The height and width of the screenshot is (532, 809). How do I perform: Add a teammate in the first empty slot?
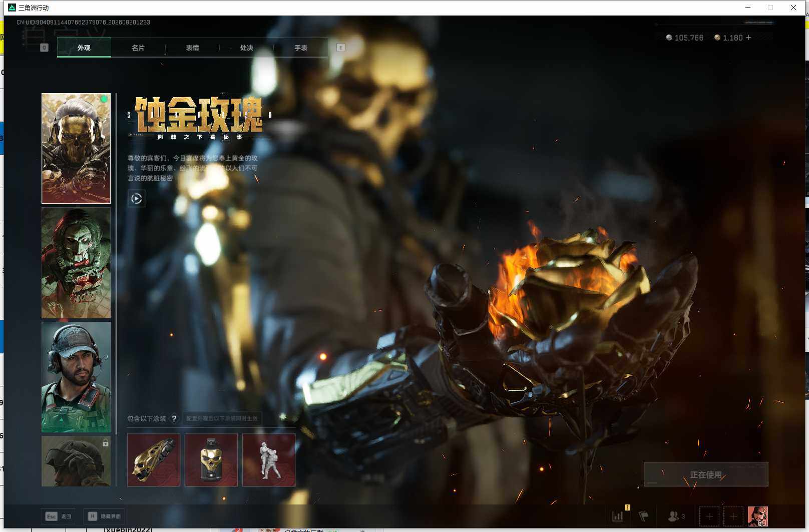tap(709, 516)
